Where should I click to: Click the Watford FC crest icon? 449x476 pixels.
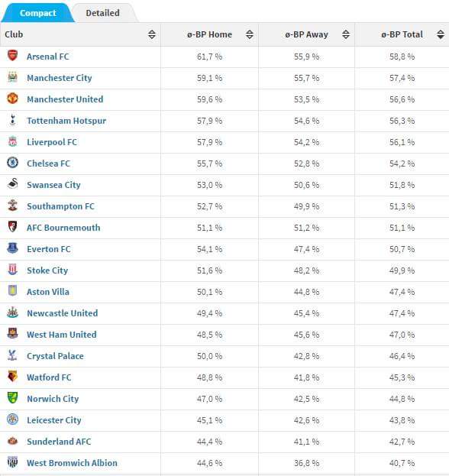[x=12, y=377]
